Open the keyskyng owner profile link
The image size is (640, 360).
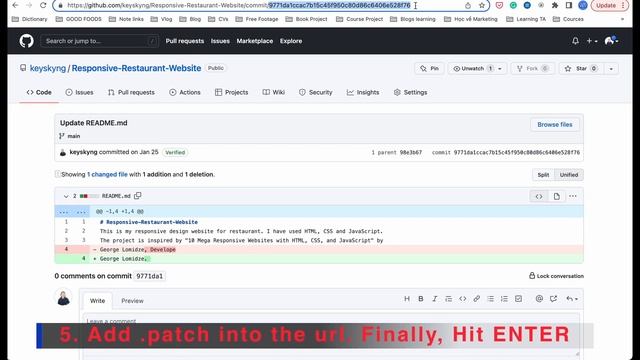tap(48, 68)
